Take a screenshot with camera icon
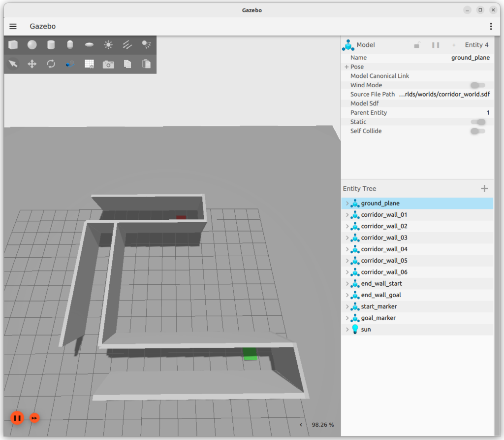504x440 pixels. click(108, 64)
